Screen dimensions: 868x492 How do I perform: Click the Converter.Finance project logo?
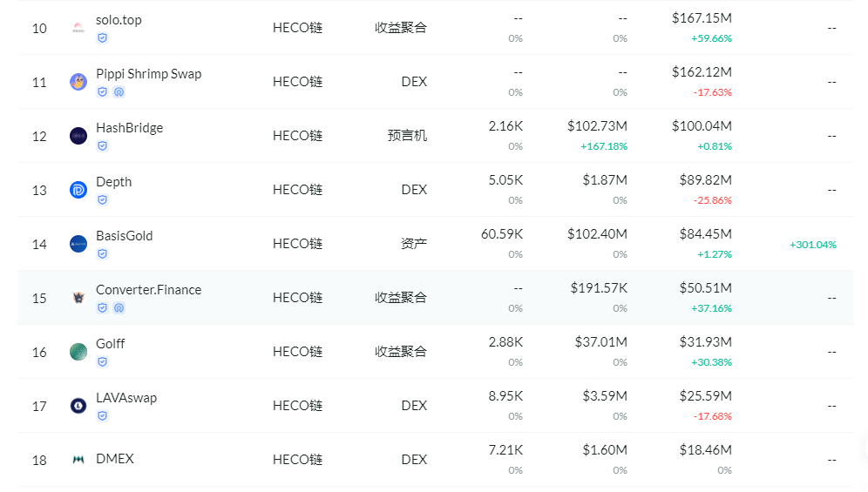tap(78, 298)
